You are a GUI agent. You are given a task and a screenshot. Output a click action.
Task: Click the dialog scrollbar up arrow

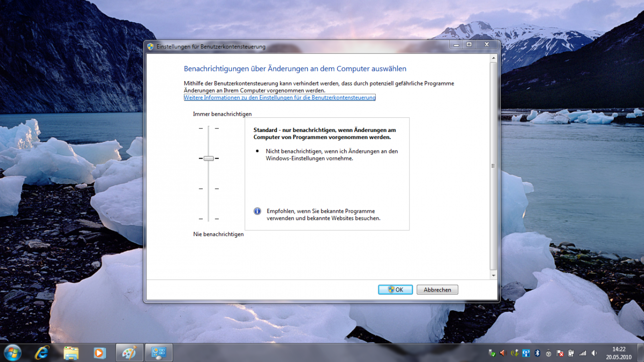(493, 58)
